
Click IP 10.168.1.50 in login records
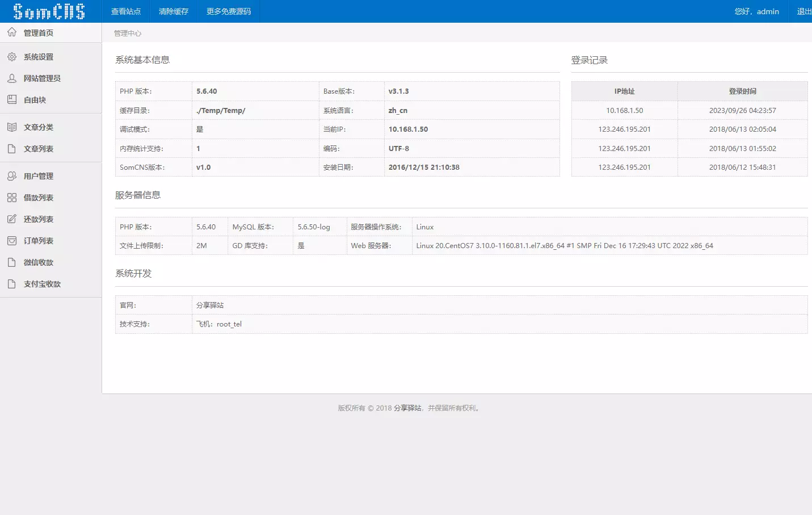pos(624,111)
